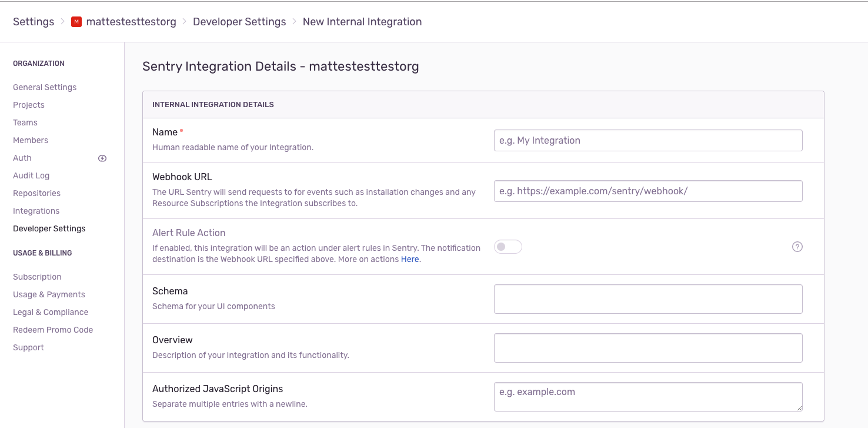Open the Audit Log section

[31, 175]
